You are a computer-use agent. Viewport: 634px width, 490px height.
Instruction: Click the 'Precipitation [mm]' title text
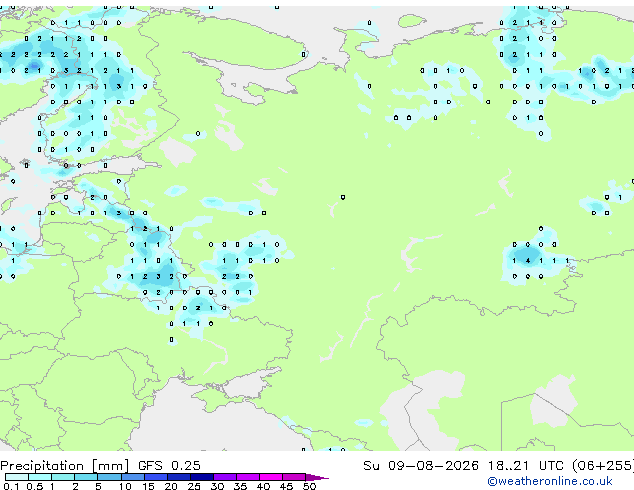click(x=65, y=466)
